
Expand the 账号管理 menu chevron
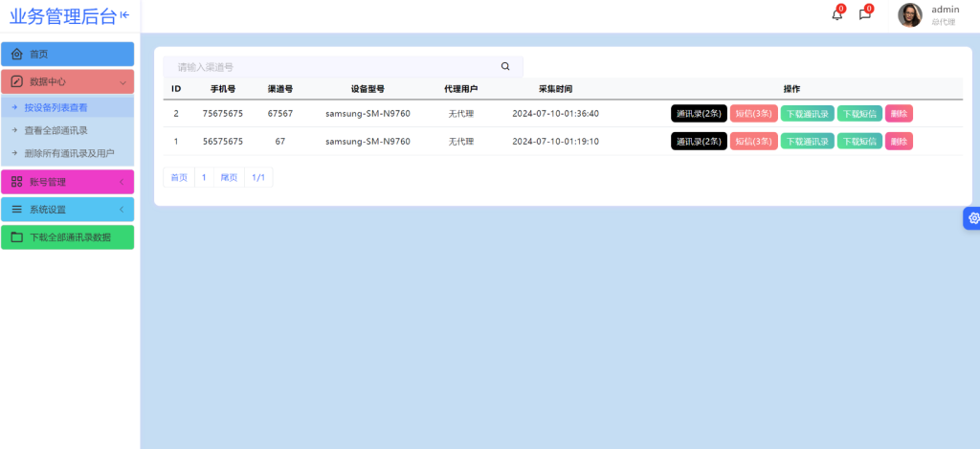(x=122, y=182)
